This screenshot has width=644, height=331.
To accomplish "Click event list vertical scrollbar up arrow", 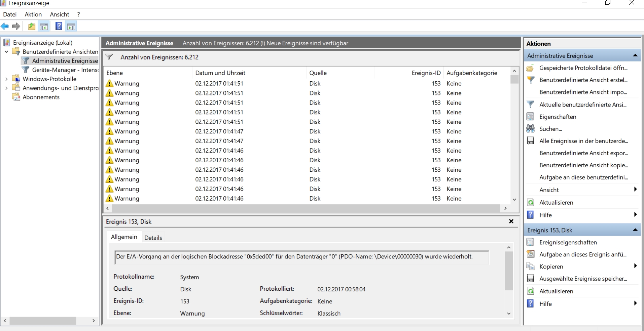I will pos(514,71).
